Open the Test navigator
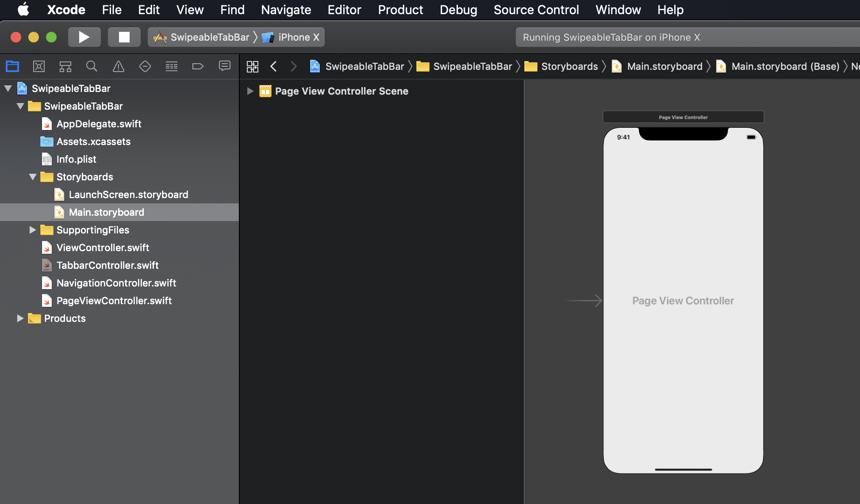 click(x=145, y=66)
